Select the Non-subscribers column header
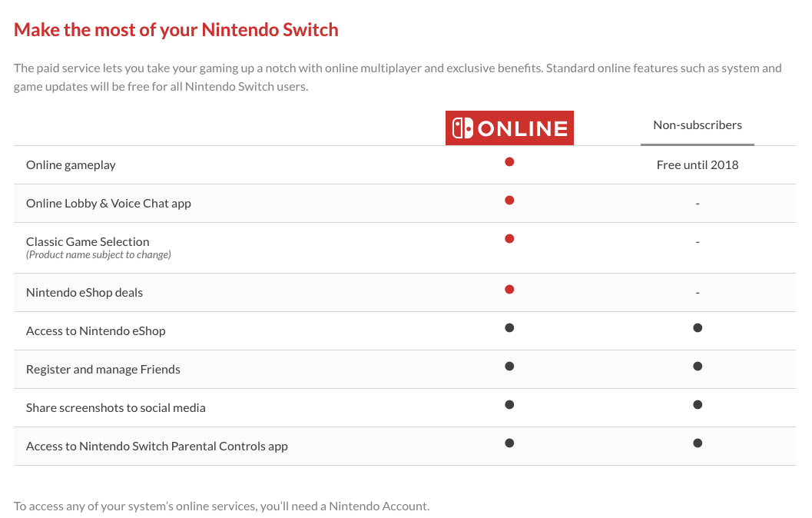This screenshot has height=518, width=812. point(698,125)
